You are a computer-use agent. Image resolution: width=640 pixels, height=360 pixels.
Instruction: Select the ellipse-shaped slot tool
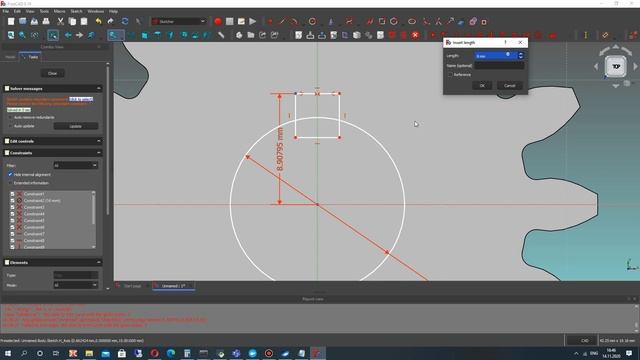pyautogui.click(x=412, y=22)
